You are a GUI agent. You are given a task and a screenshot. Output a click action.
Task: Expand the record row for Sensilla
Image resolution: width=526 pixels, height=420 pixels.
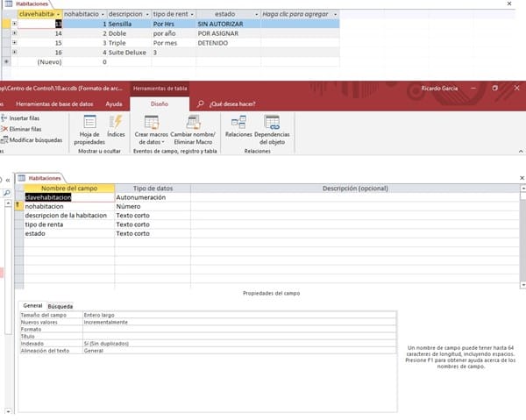[14, 24]
